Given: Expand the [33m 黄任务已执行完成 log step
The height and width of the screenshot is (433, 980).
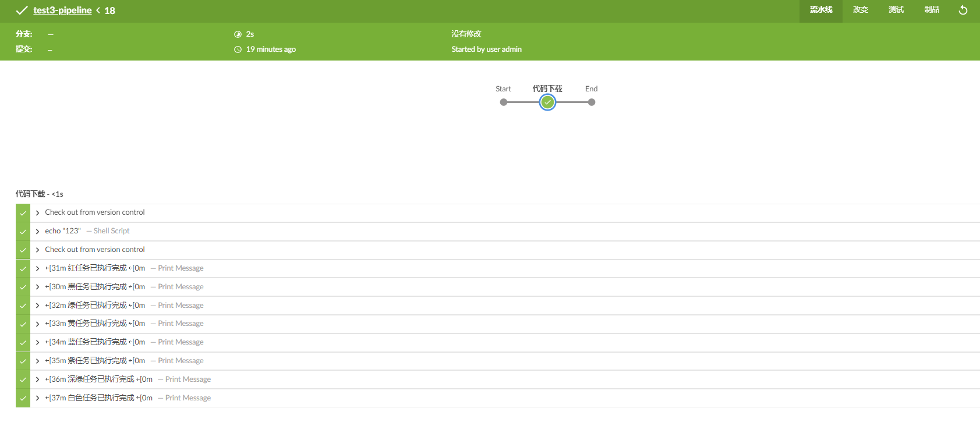Looking at the screenshot, I should tap(37, 324).
